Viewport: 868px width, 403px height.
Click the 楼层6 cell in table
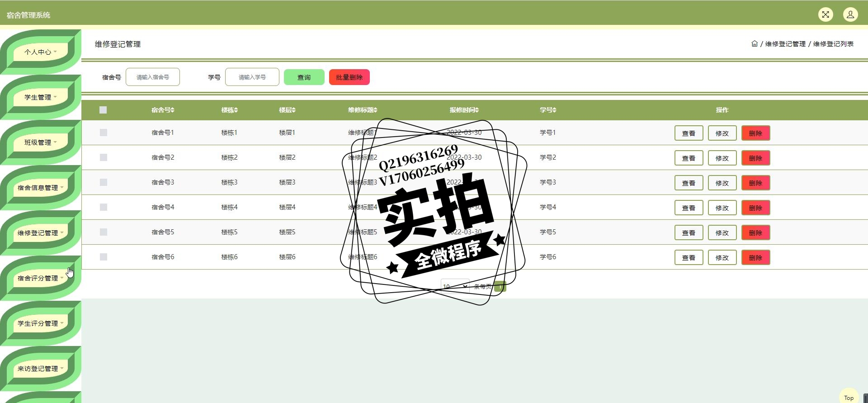(287, 257)
